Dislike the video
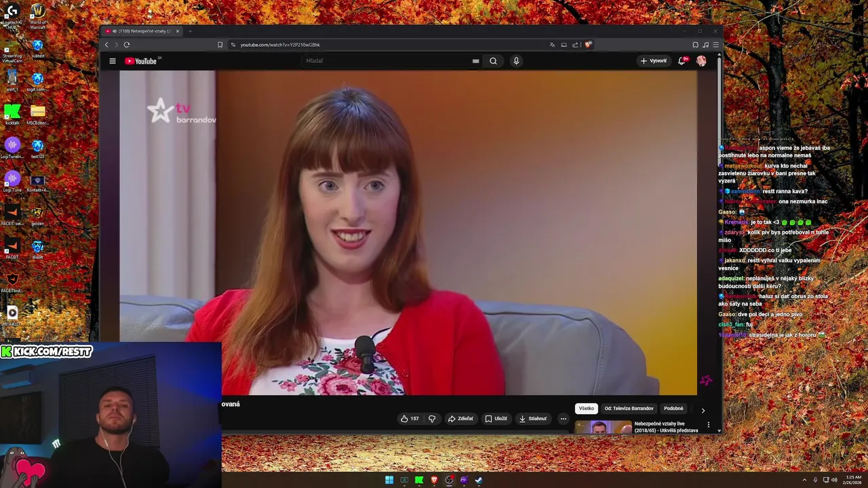This screenshot has width=868, height=488. 432,419
